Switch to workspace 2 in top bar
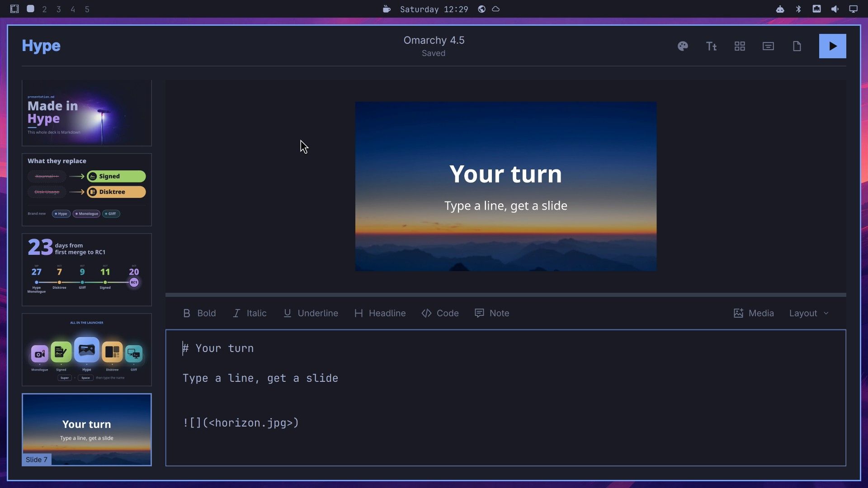This screenshot has height=488, width=868. [x=44, y=9]
